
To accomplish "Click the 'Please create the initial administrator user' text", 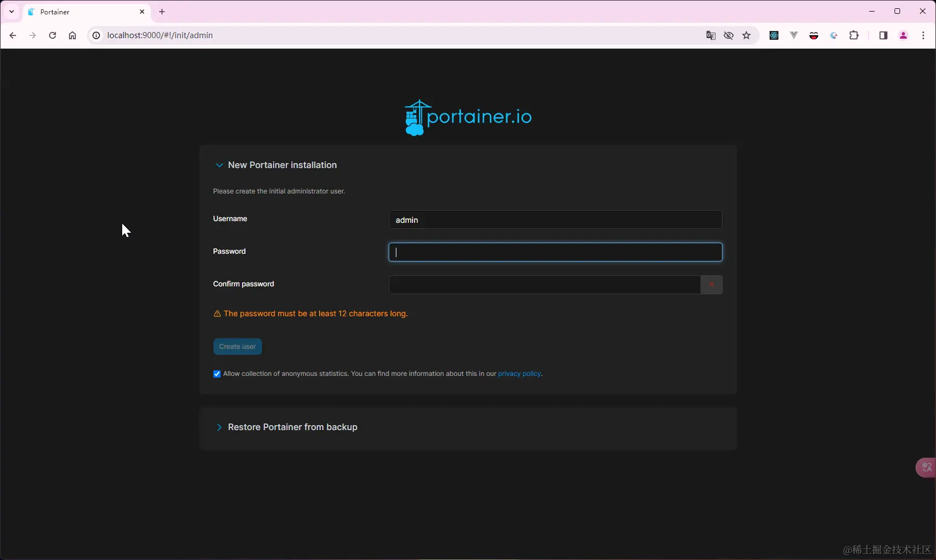I will [279, 191].
